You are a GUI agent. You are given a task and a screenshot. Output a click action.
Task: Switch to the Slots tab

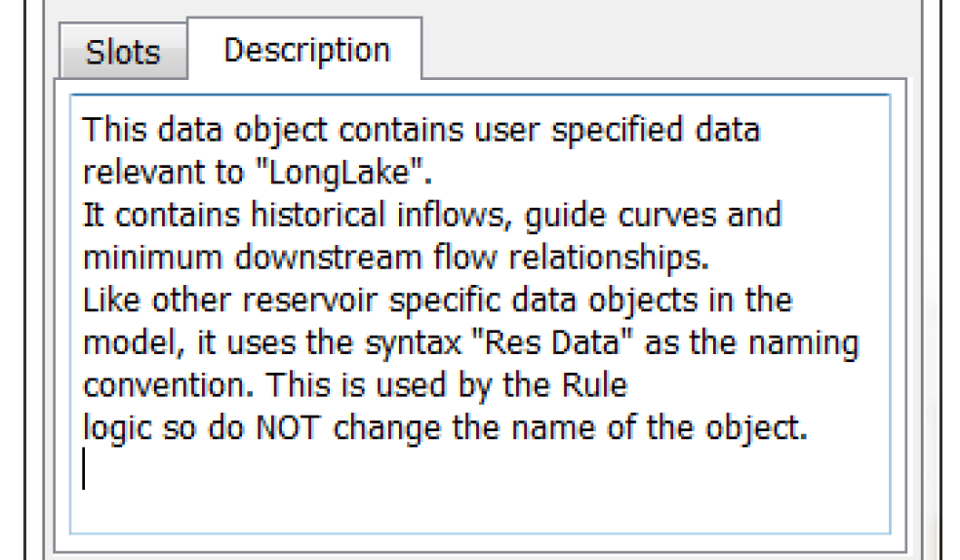point(123,53)
